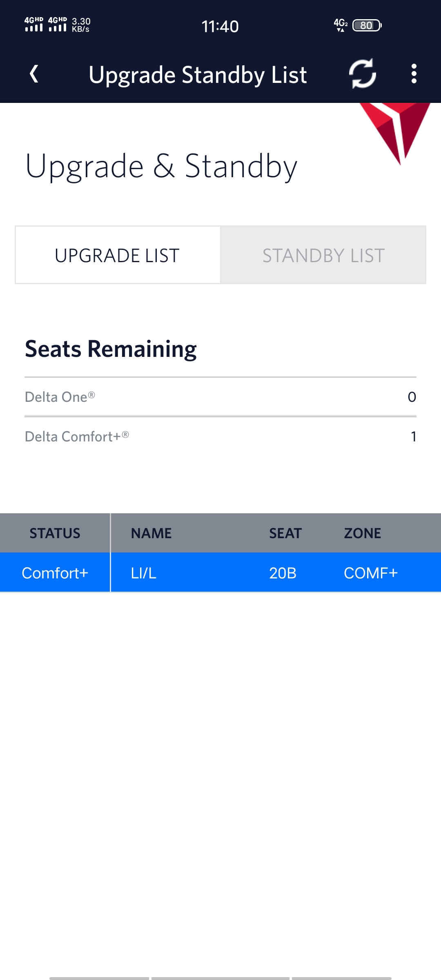441x980 pixels.
Task: Tap the STATUS column header
Action: pyautogui.click(x=55, y=533)
